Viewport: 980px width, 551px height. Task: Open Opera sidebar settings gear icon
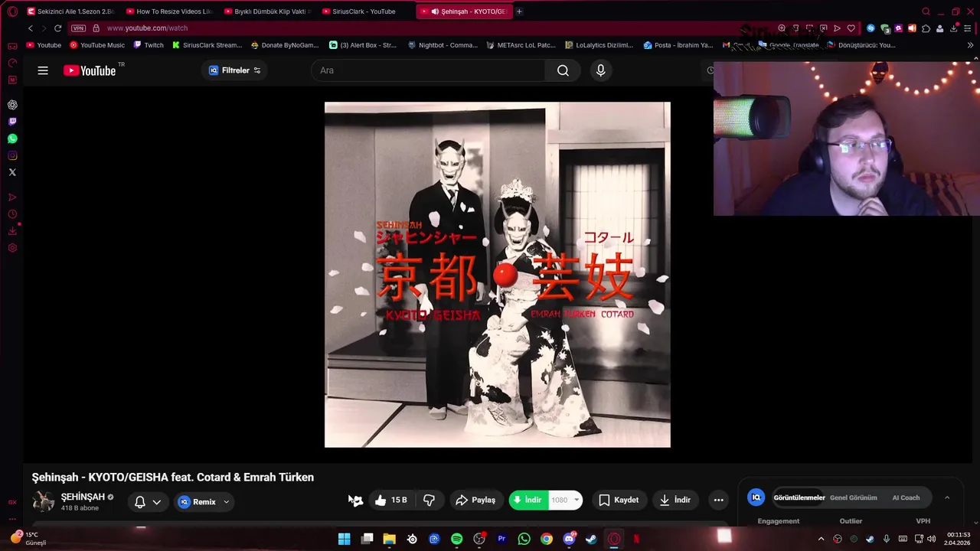(x=12, y=248)
